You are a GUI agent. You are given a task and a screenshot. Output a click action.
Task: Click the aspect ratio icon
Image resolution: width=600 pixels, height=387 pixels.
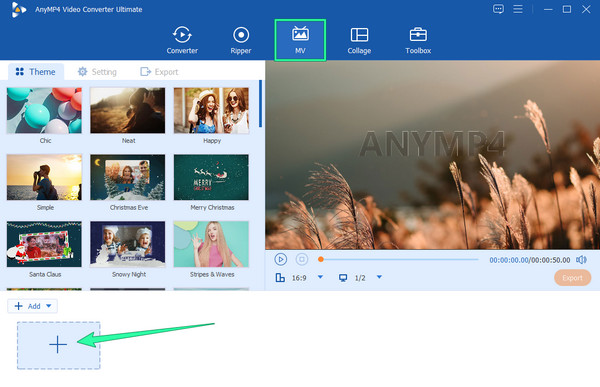point(280,278)
